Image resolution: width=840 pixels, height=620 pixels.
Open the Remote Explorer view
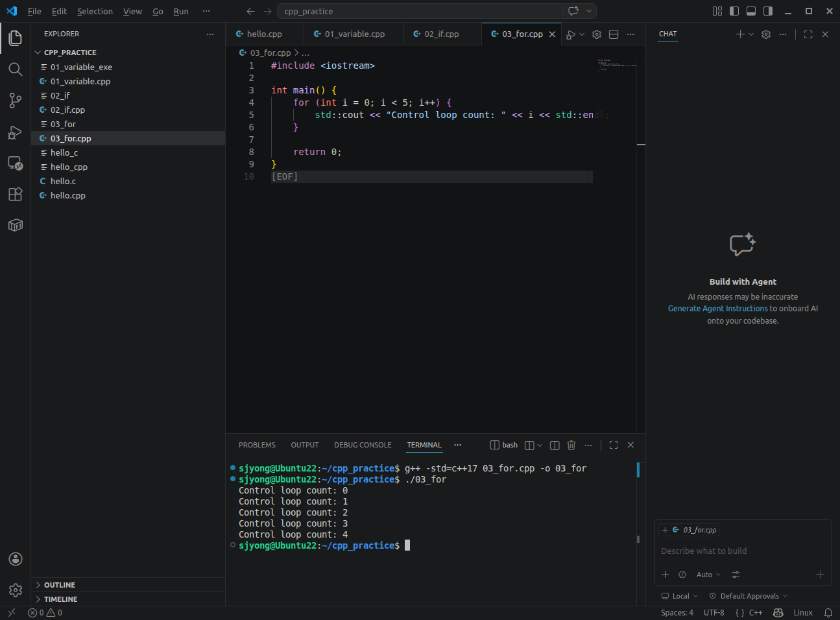16,163
